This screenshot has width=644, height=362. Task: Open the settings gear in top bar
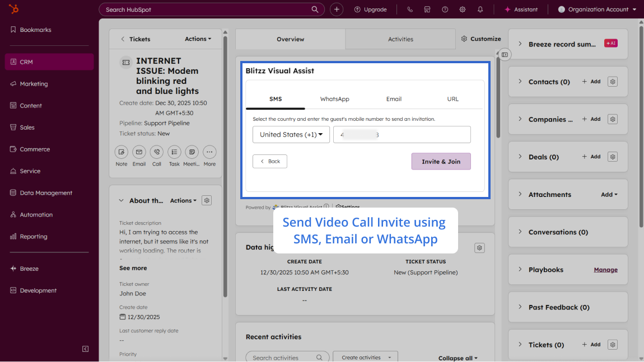click(463, 10)
